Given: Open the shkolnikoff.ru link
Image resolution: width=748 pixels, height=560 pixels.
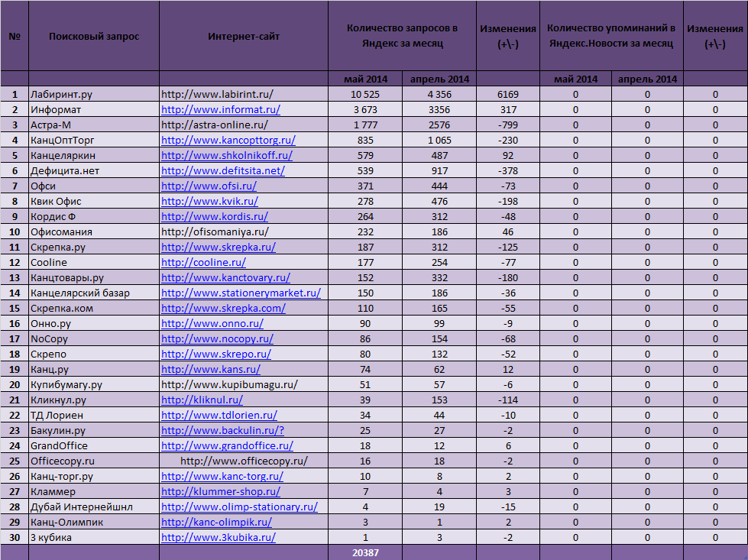Looking at the screenshot, I should click(x=227, y=156).
